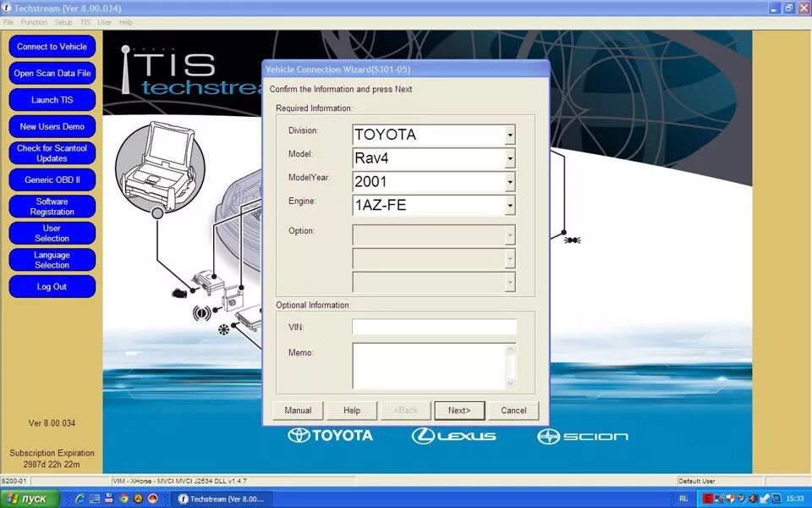Click the S200-01 status bar code
Viewport: 812px width, 508px height.
click(14, 481)
